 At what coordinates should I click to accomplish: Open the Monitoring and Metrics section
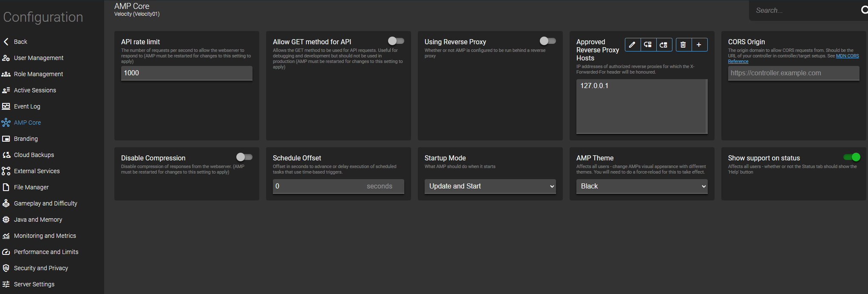click(x=45, y=236)
